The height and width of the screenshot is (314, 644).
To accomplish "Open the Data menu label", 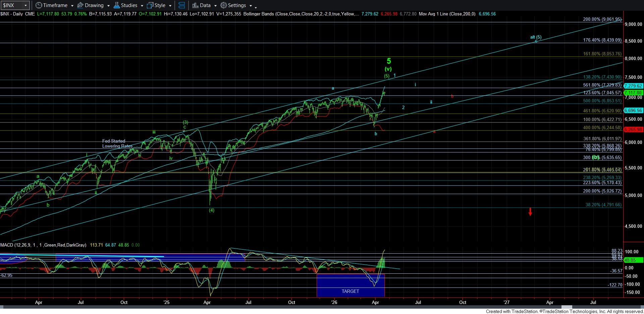I will click(x=205, y=5).
